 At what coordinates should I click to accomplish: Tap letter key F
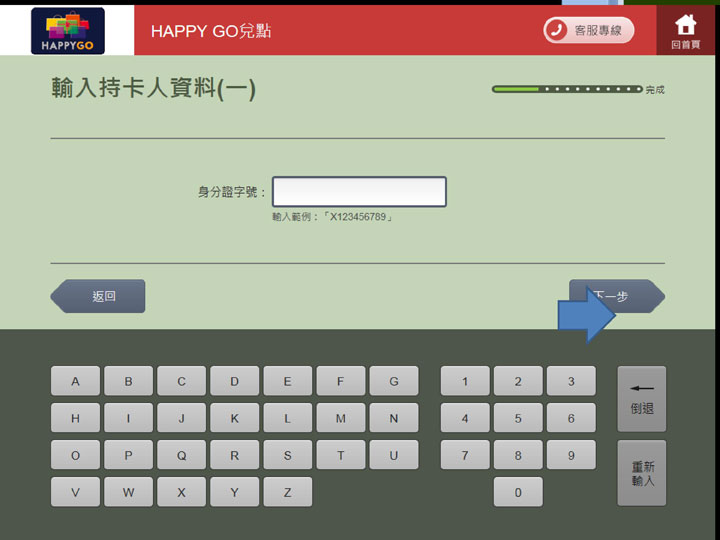(x=341, y=381)
